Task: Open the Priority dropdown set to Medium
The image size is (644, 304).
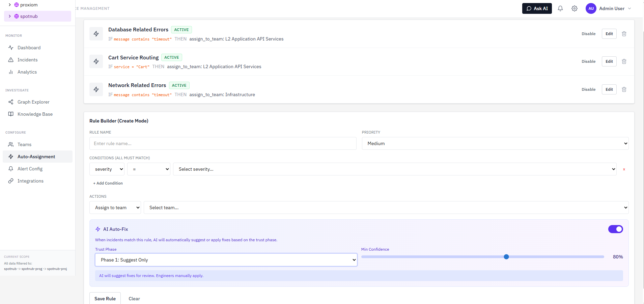Action: [495, 143]
